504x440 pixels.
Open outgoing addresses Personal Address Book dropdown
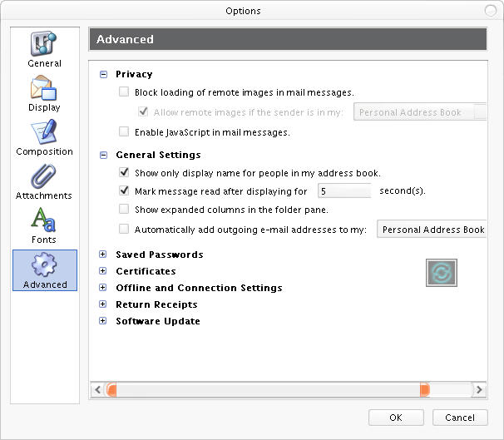(x=432, y=230)
